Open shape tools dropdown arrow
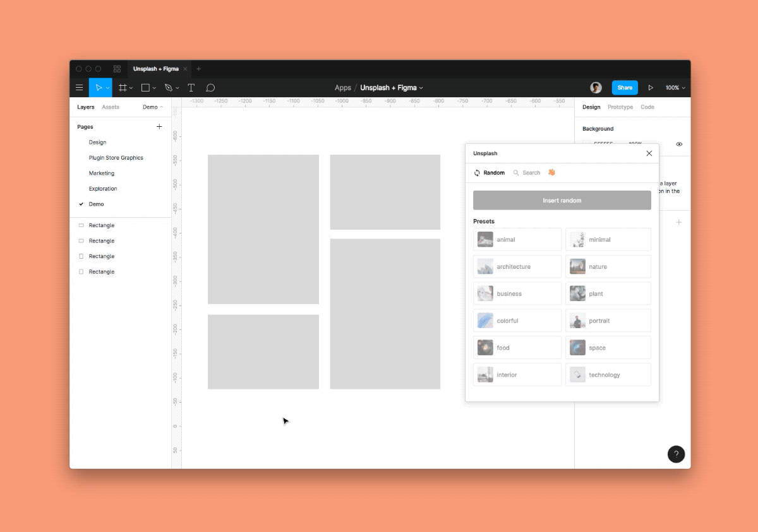Image resolution: width=758 pixels, height=532 pixels. 154,88
